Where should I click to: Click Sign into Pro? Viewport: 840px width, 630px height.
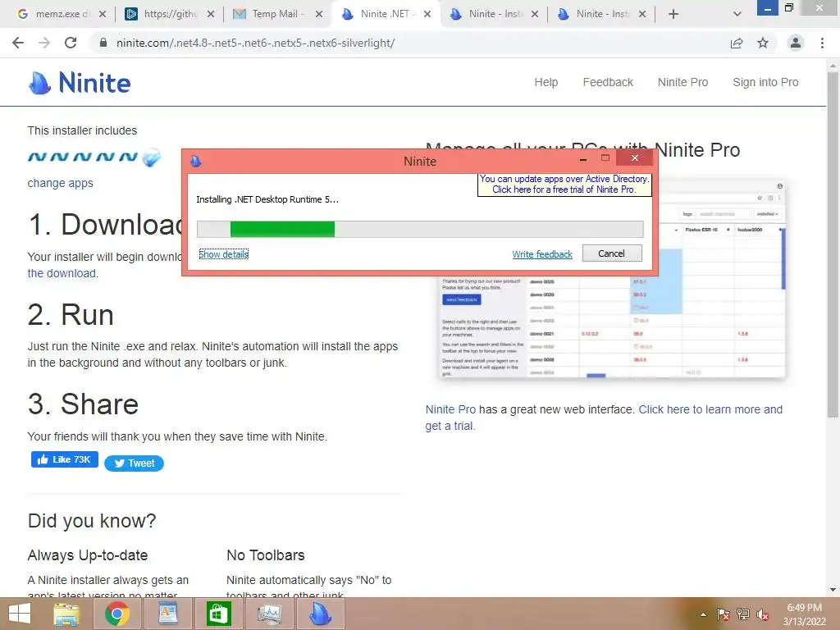click(x=765, y=82)
